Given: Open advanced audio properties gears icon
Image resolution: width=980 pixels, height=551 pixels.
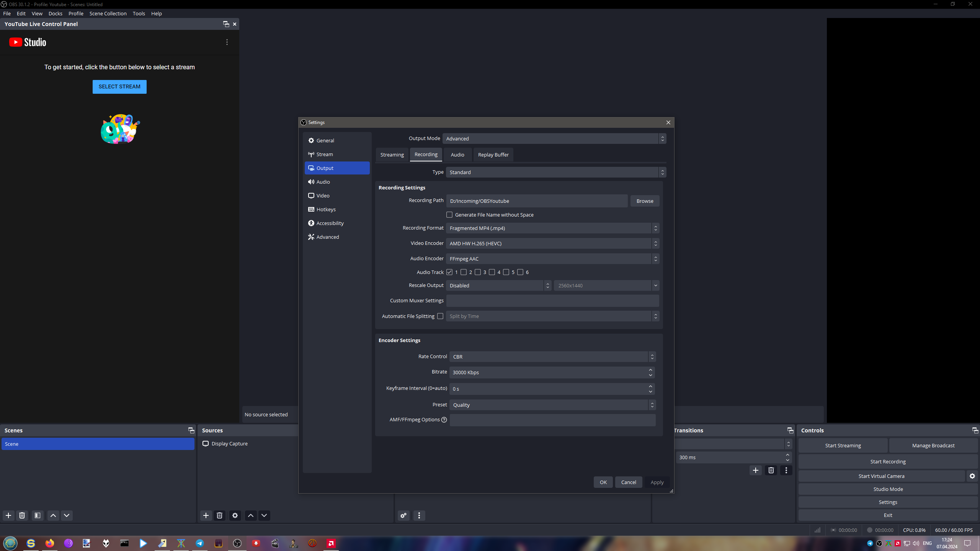Looking at the screenshot, I should pos(403,515).
